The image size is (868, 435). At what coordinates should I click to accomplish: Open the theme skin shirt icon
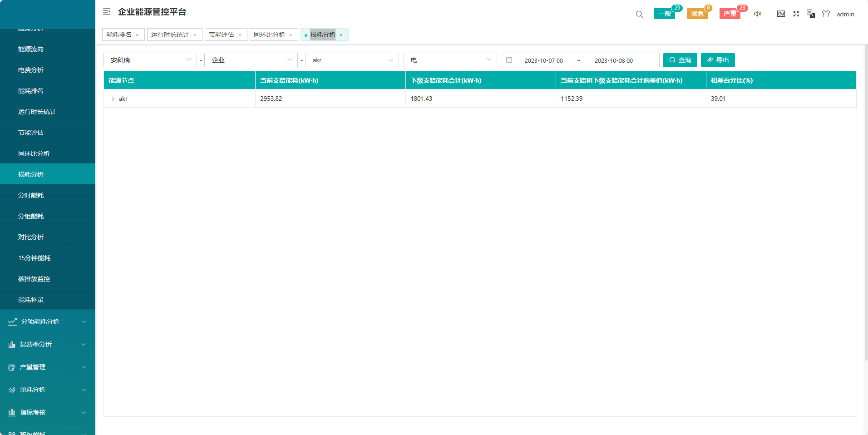(x=826, y=14)
